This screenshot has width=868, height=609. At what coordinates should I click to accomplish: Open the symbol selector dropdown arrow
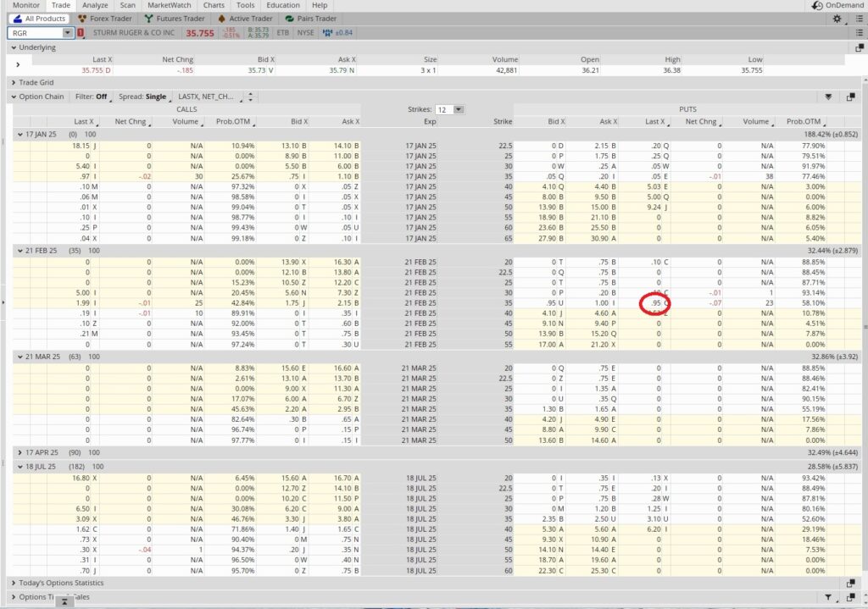pyautogui.click(x=68, y=33)
